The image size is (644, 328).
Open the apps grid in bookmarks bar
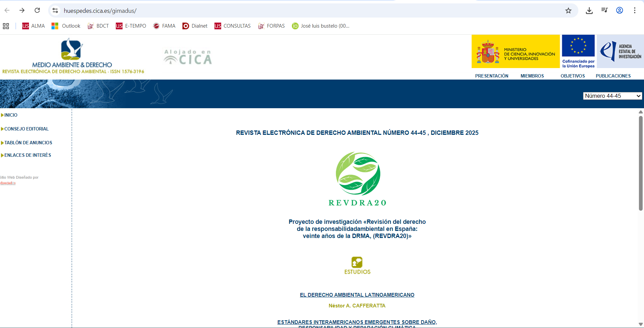6,26
